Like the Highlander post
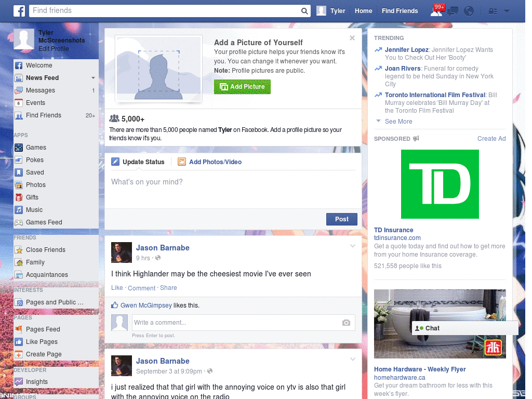The height and width of the screenshot is (399, 532). click(117, 288)
